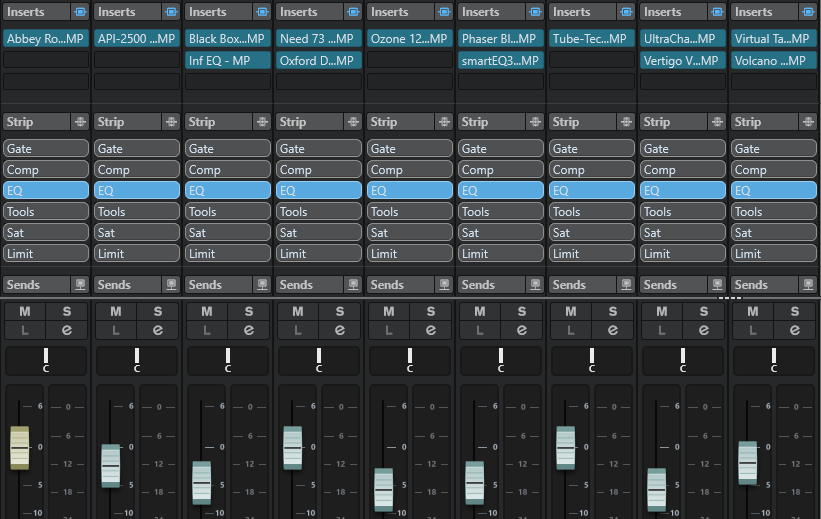Mute the API-2500 channel
Viewport: 821px width, 519px height.
[x=116, y=312]
